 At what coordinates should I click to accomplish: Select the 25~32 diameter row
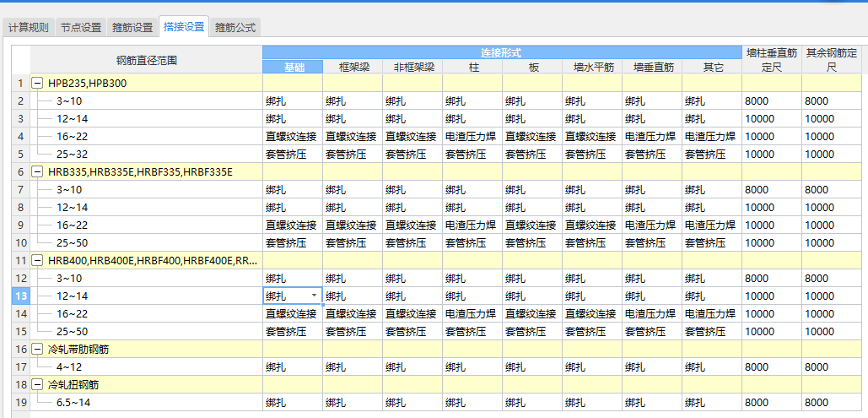(x=146, y=155)
